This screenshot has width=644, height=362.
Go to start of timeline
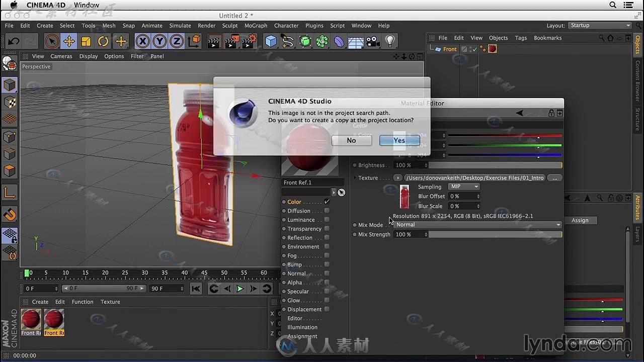196,289
